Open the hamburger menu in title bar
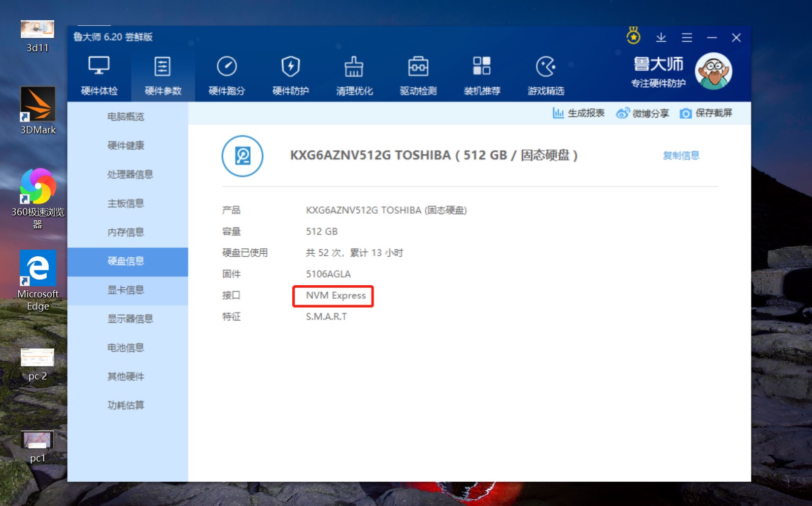This screenshot has height=506, width=812. [687, 38]
